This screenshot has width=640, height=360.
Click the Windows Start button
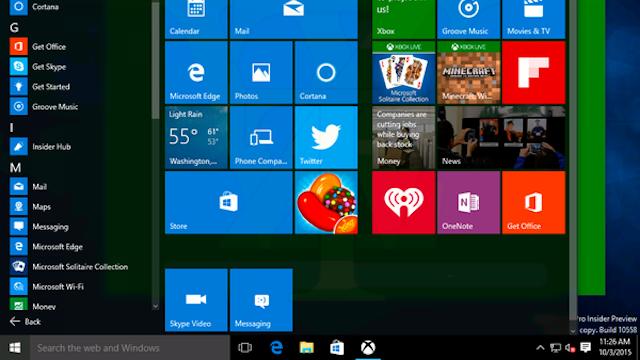pos(15,348)
